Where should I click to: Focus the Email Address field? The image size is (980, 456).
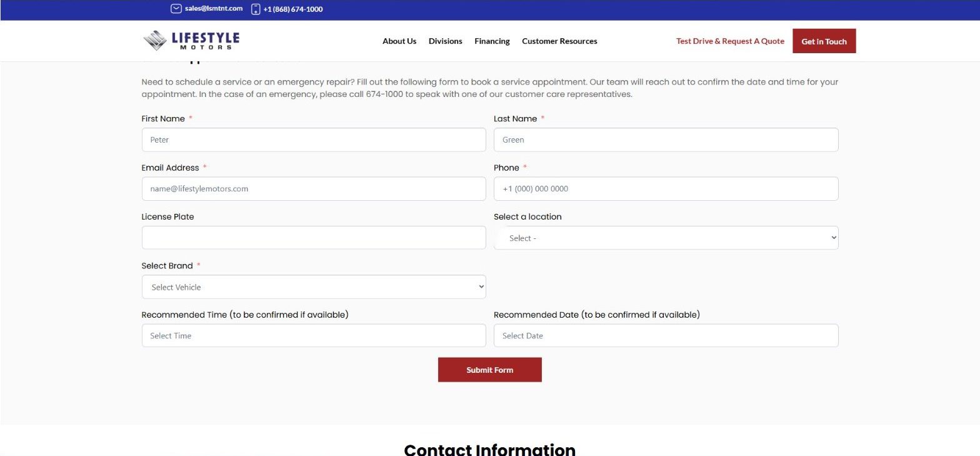coord(314,189)
